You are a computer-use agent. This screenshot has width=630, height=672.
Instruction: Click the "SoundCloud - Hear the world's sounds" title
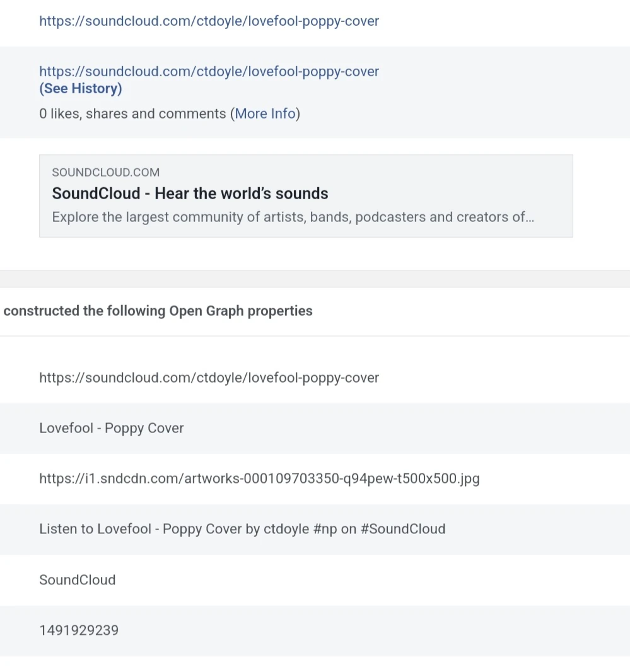click(190, 194)
